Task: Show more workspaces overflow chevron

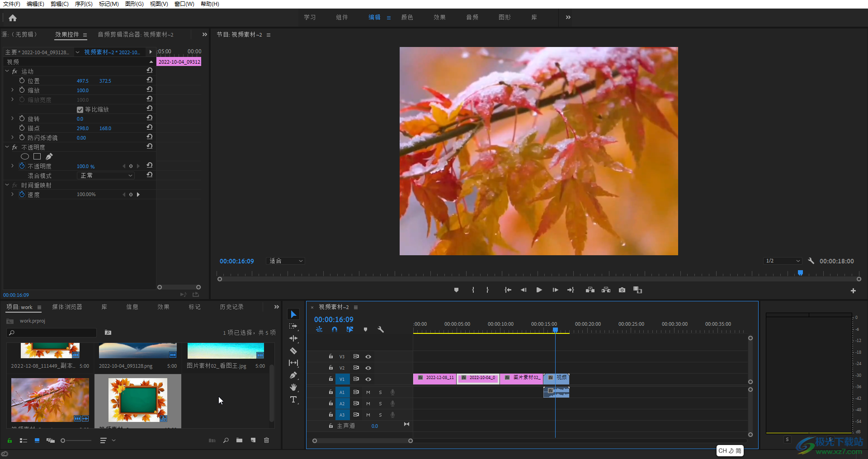Action: 568,17
